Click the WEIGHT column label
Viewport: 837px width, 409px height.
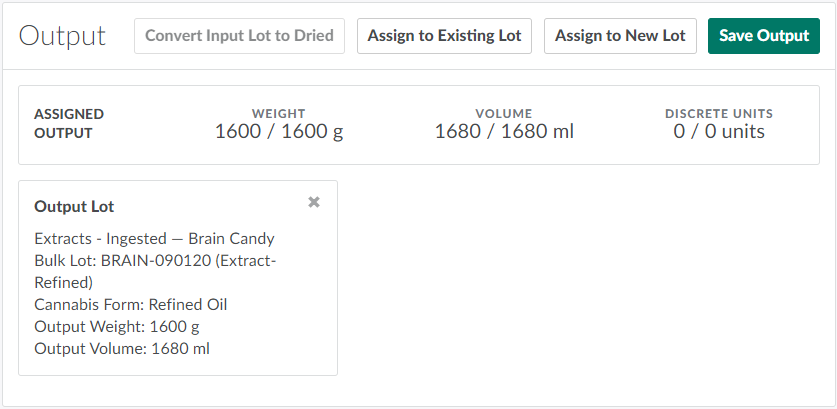tap(279, 114)
